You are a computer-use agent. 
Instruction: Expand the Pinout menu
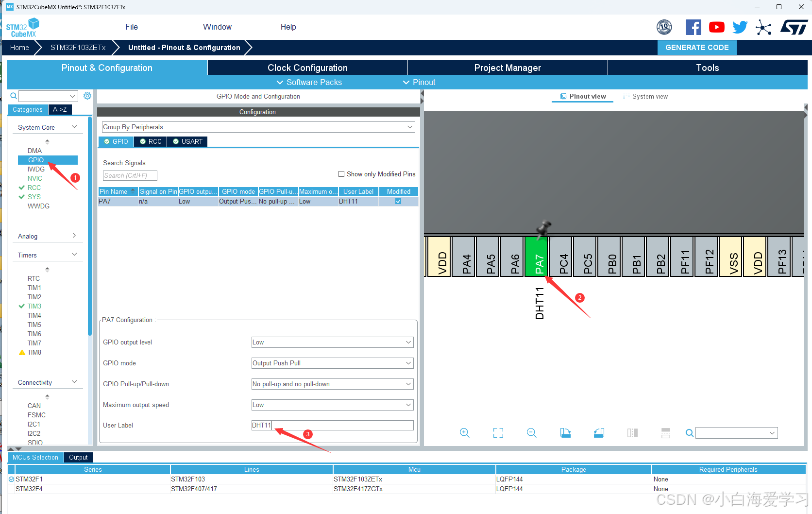click(419, 82)
